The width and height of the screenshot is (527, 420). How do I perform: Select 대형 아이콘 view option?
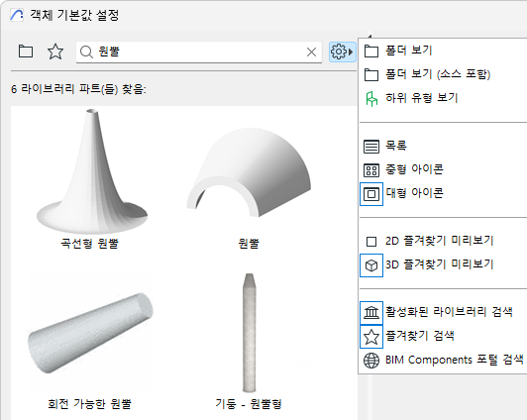point(443,193)
